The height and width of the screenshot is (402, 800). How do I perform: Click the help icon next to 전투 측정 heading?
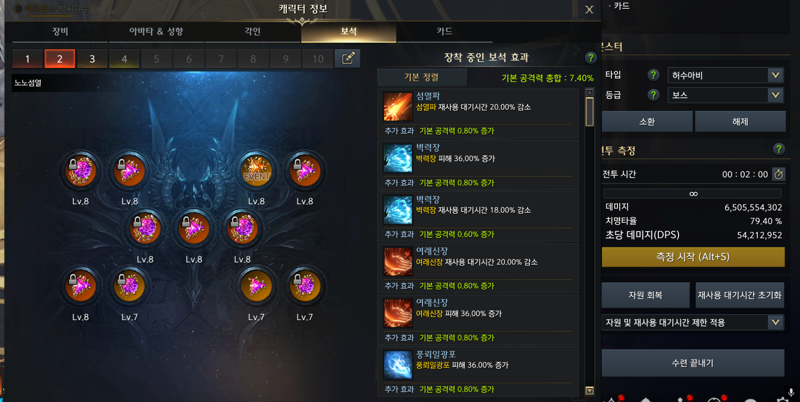779,148
